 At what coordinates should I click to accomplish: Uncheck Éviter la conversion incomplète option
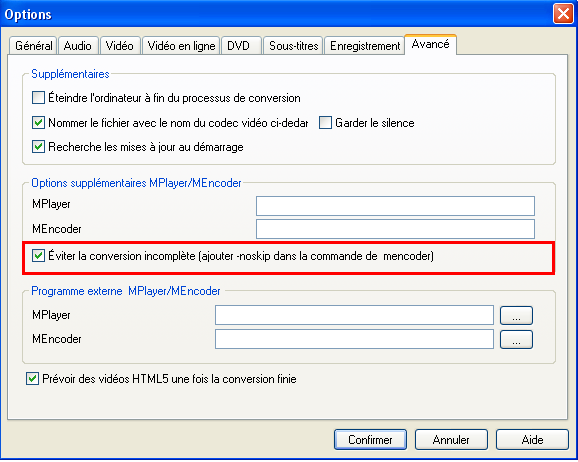(38, 256)
